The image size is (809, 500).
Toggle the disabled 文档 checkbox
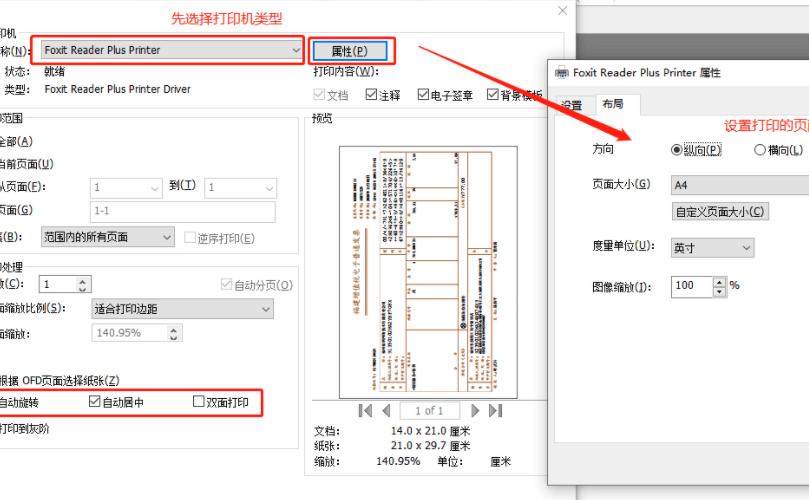coord(319,94)
